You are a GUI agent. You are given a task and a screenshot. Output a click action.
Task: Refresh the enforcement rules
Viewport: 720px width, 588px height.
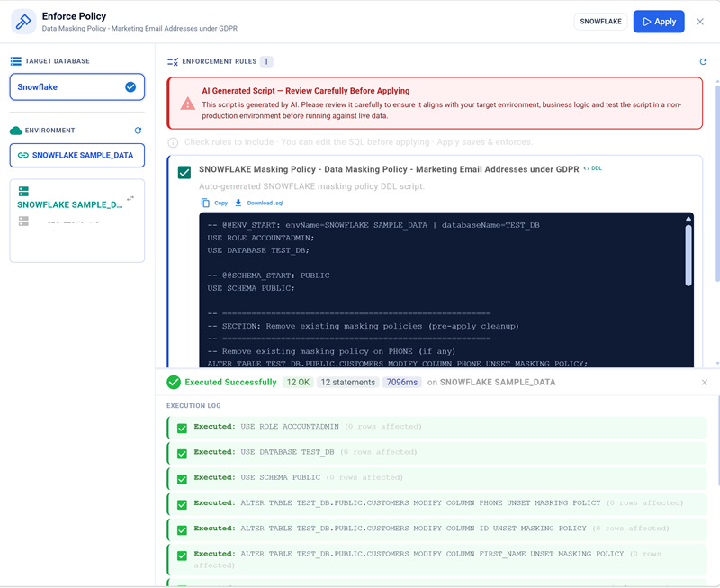(x=703, y=61)
